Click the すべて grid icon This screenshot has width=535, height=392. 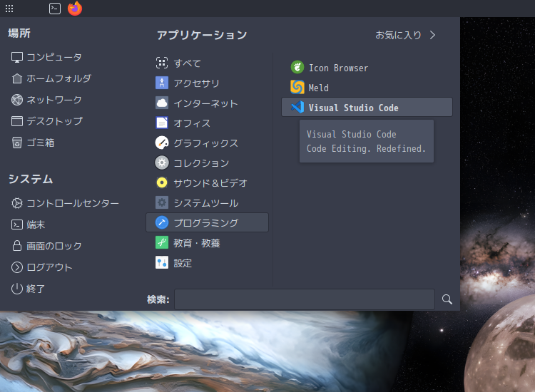pyautogui.click(x=162, y=63)
